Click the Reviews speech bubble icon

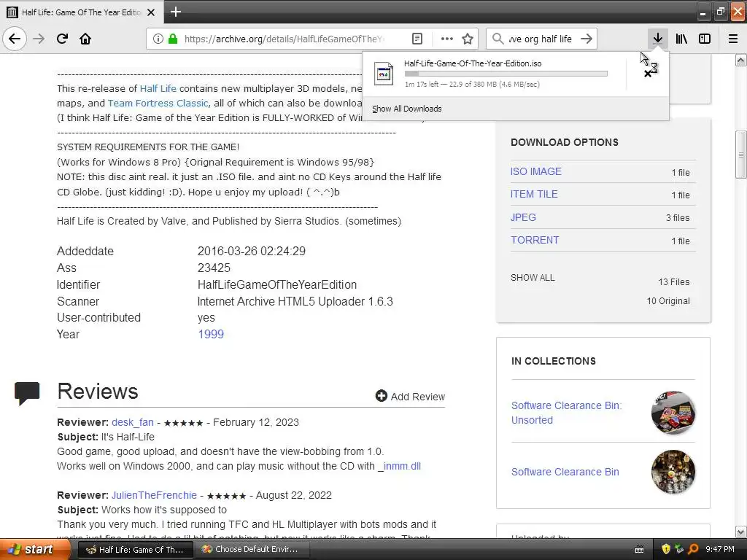coord(27,393)
